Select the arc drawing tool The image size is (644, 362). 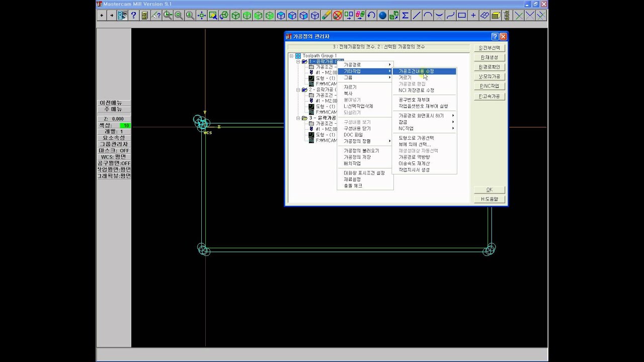click(x=428, y=16)
